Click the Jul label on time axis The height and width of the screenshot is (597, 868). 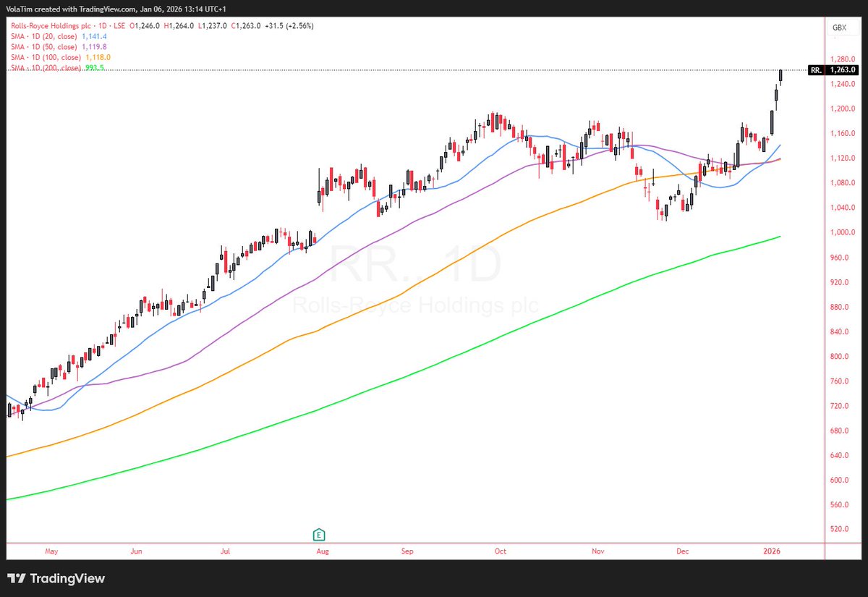[x=225, y=551]
